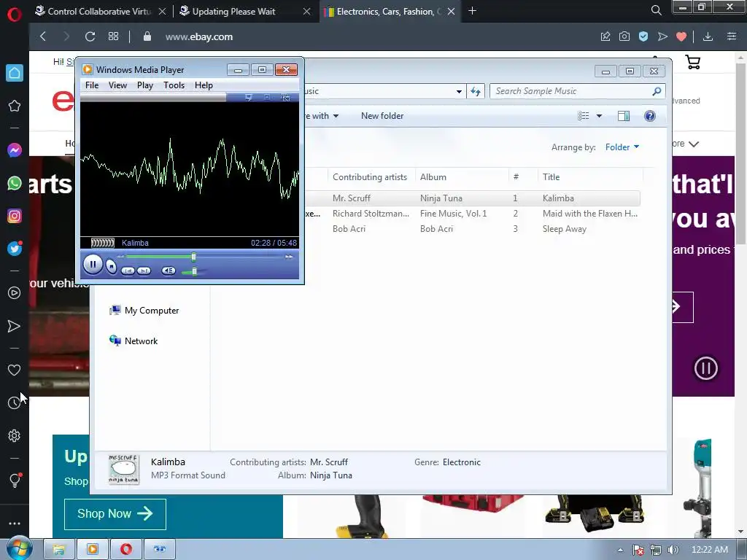The height and width of the screenshot is (560, 747).
Task: Open the Play menu in Media Player
Action: tap(145, 85)
